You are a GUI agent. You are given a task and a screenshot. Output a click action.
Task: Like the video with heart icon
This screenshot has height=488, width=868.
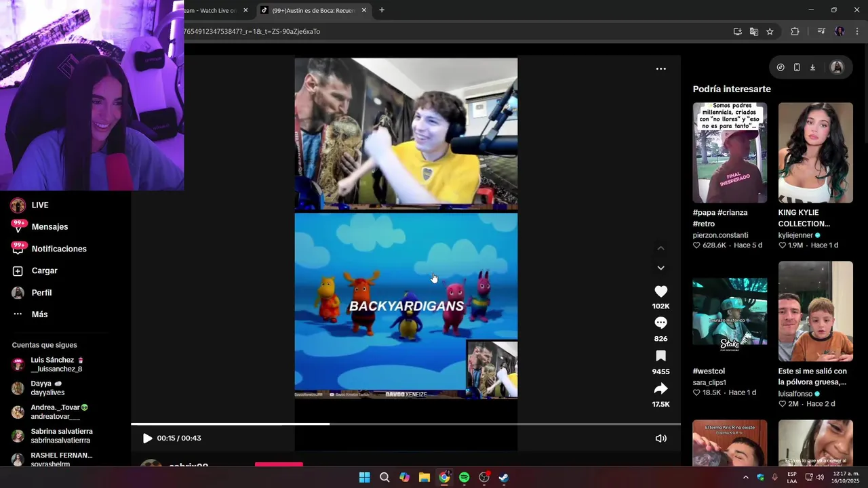pyautogui.click(x=660, y=291)
